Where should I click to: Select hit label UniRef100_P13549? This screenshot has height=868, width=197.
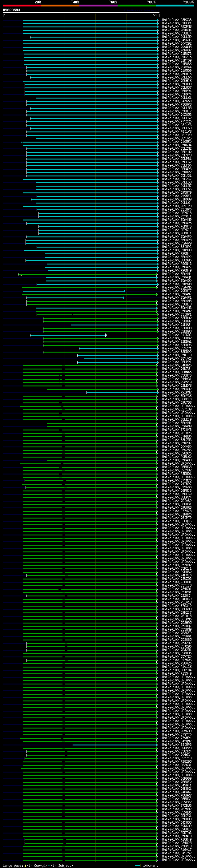[177, 674]
